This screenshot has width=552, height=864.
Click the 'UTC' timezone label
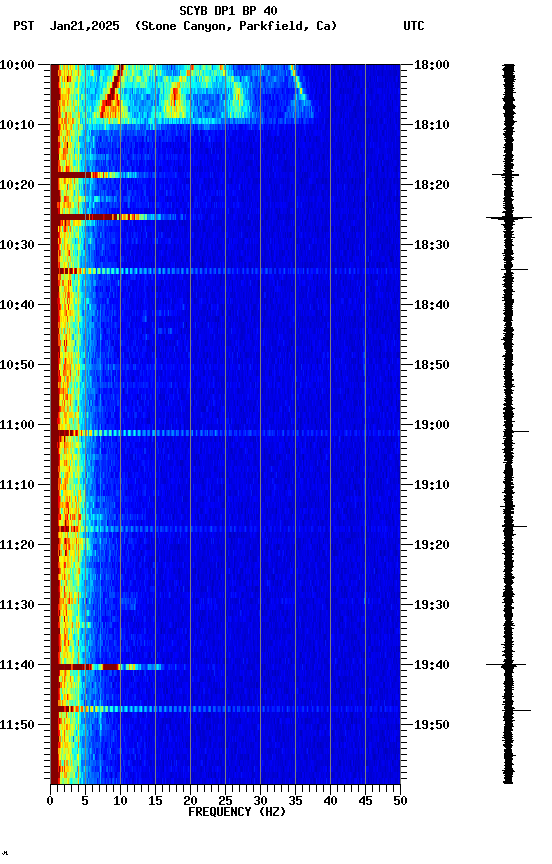414,26
